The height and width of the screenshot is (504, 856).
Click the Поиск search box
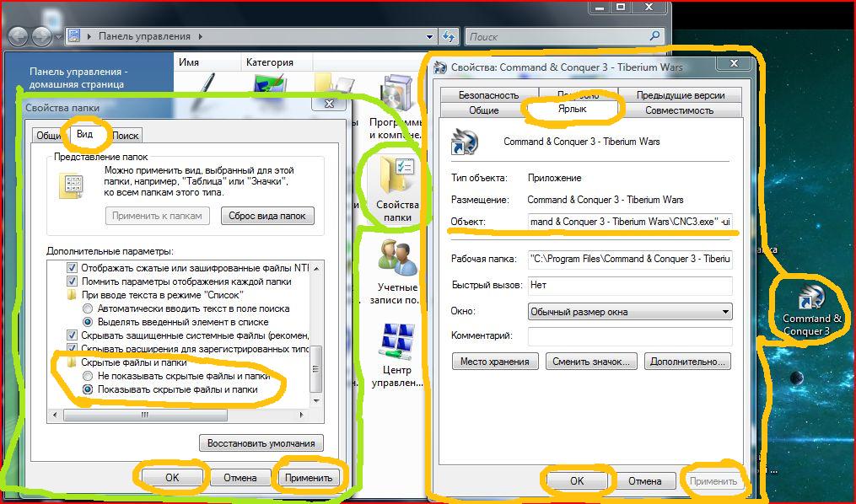tap(564, 36)
